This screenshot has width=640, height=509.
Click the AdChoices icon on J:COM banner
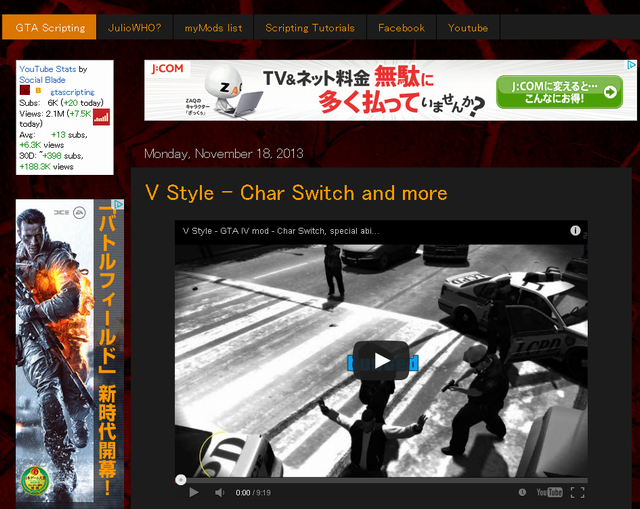pyautogui.click(x=631, y=64)
